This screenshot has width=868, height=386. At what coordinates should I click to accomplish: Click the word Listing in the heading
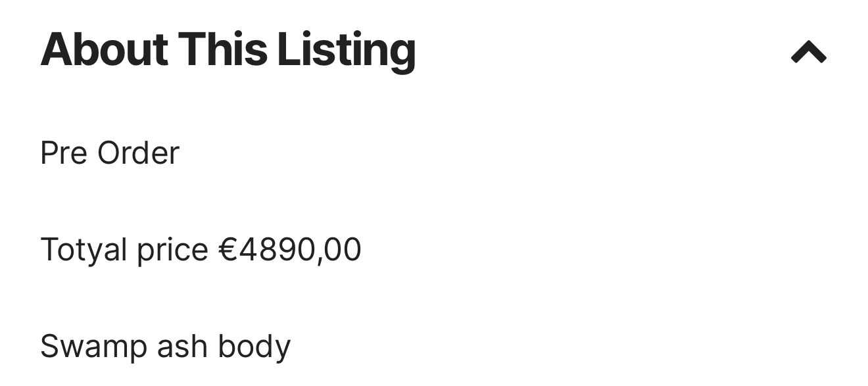click(x=347, y=50)
